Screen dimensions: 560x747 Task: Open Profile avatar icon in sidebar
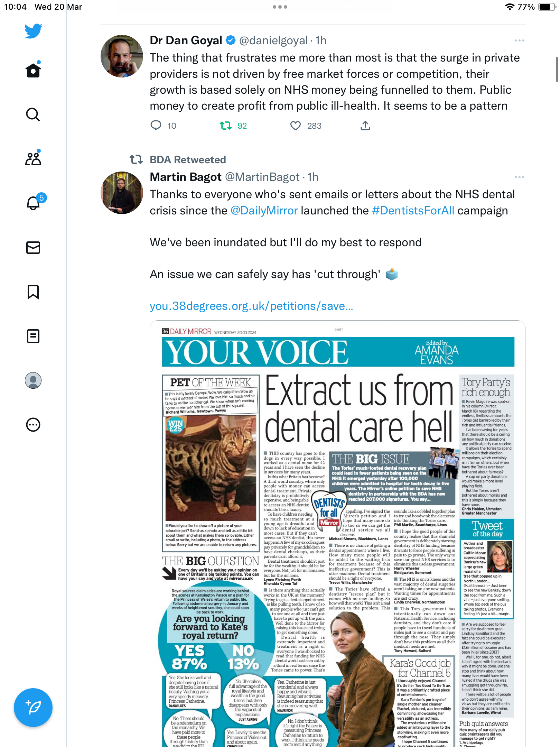33,380
